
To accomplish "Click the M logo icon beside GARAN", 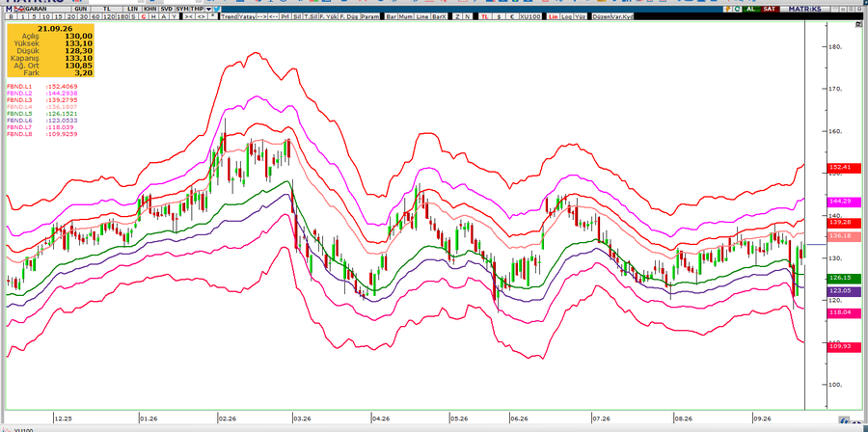I will [x=9, y=9].
